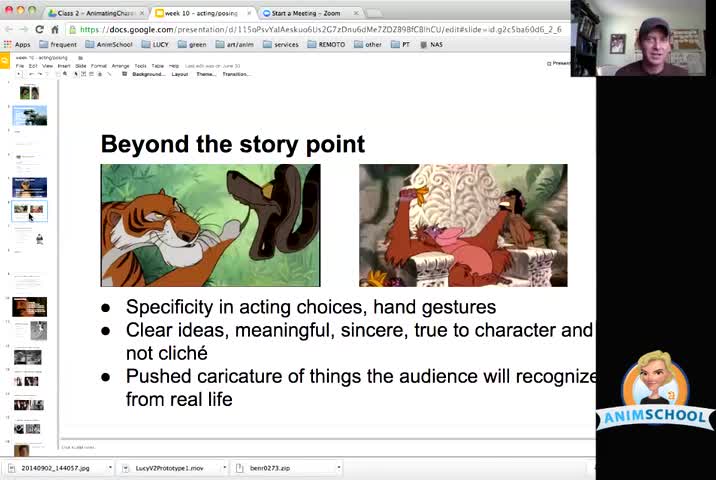
Task: Click the Transition... button
Action: tap(237, 74)
